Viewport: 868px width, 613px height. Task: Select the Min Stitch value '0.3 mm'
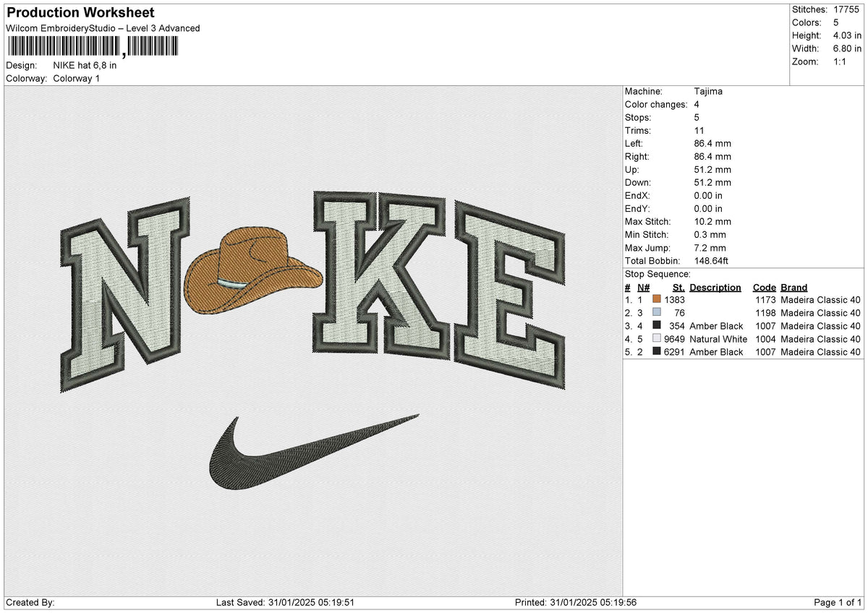[710, 234]
